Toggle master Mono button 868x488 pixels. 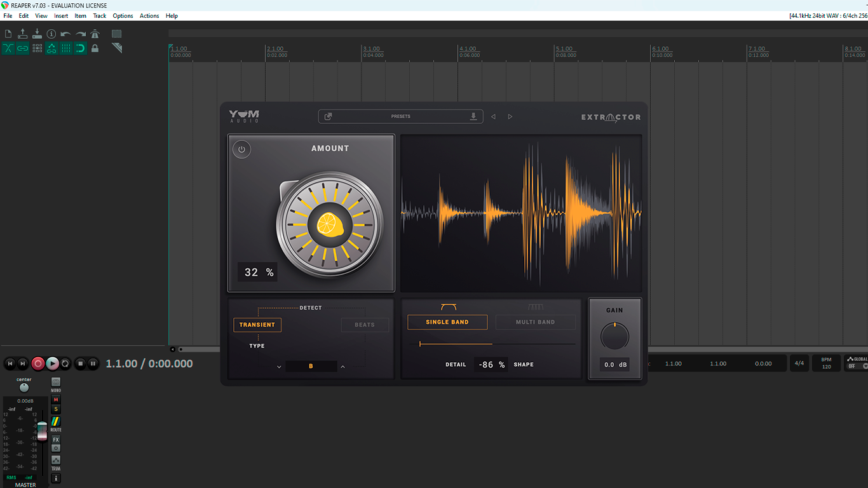click(x=56, y=383)
